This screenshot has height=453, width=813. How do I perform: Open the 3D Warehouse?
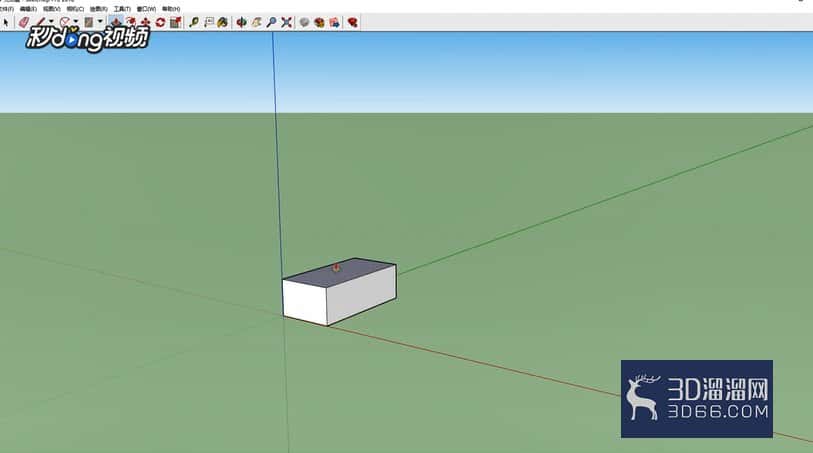pos(304,22)
